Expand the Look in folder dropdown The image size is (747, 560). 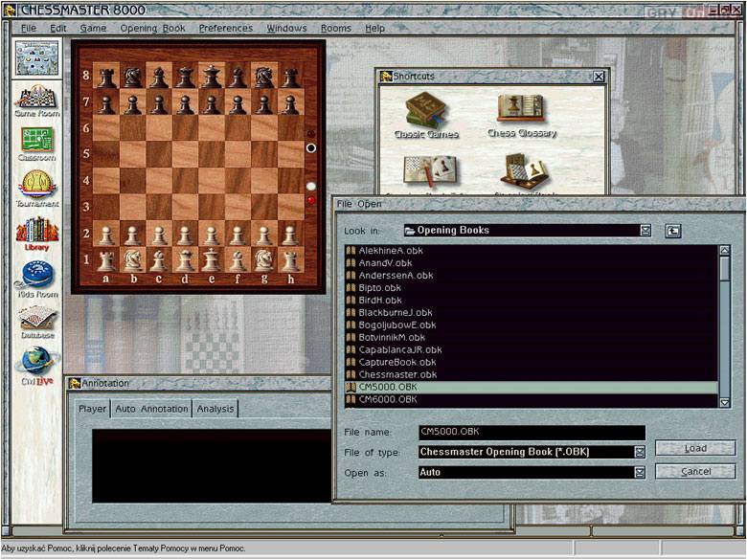(x=645, y=231)
